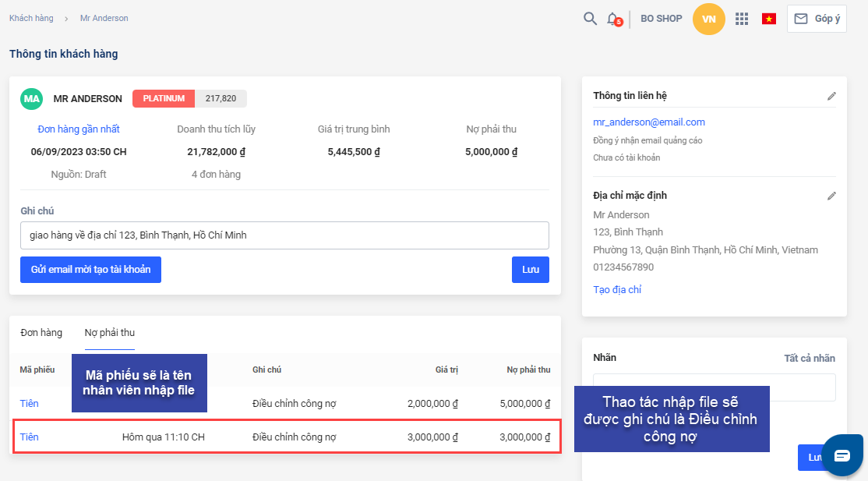Open the chat support bubble
The height and width of the screenshot is (481, 868).
[x=842, y=456]
